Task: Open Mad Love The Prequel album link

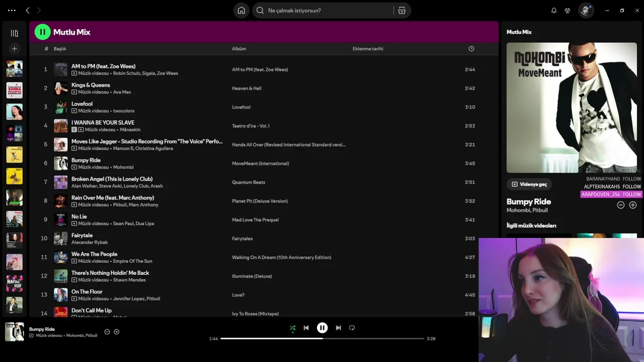Action: pyautogui.click(x=255, y=220)
